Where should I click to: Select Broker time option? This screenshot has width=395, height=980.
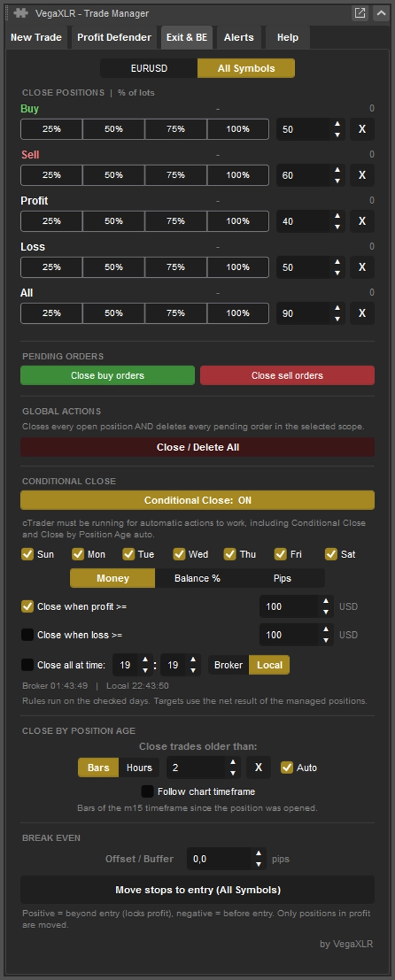coord(228,665)
